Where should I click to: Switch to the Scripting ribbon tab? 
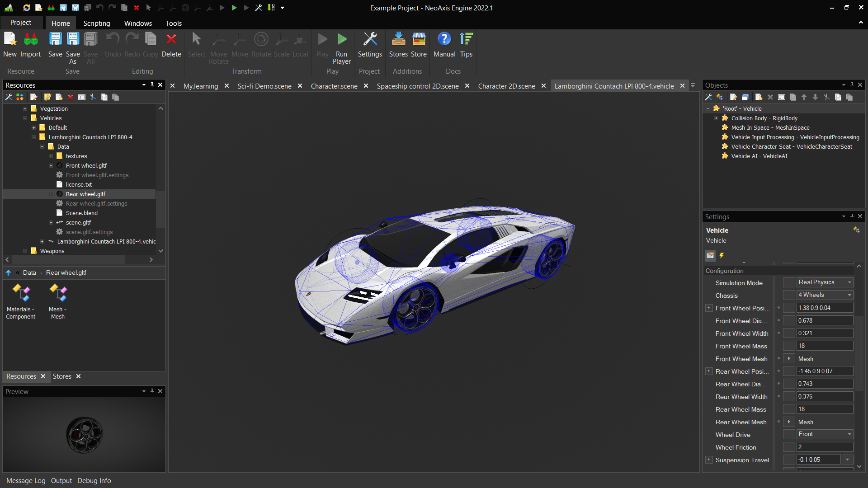pyautogui.click(x=96, y=23)
